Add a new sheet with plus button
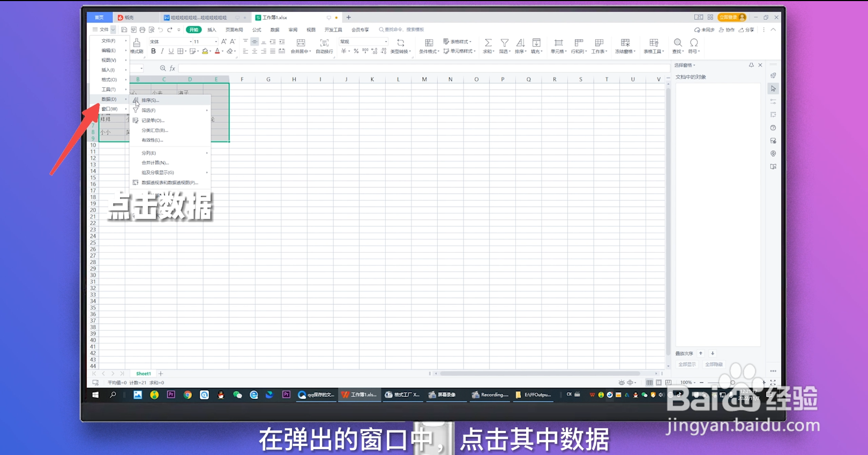This screenshot has height=455, width=868. click(161, 374)
